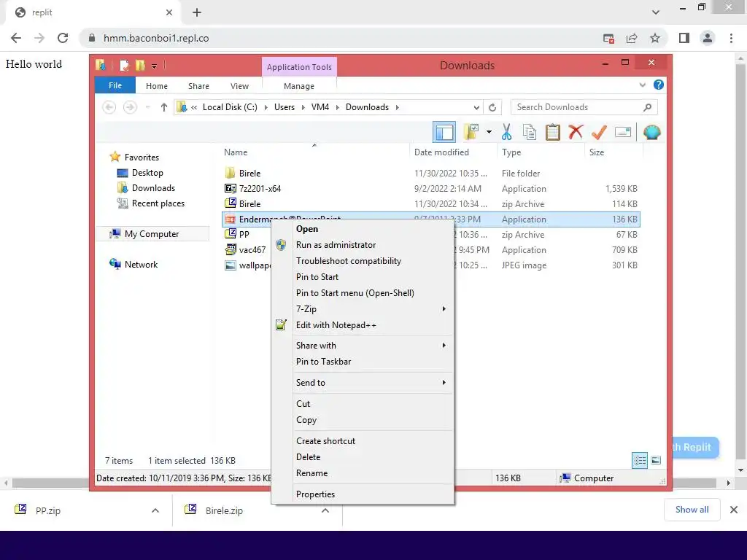Open the File ribbon tab
Image resolution: width=747 pixels, height=560 pixels.
point(115,85)
